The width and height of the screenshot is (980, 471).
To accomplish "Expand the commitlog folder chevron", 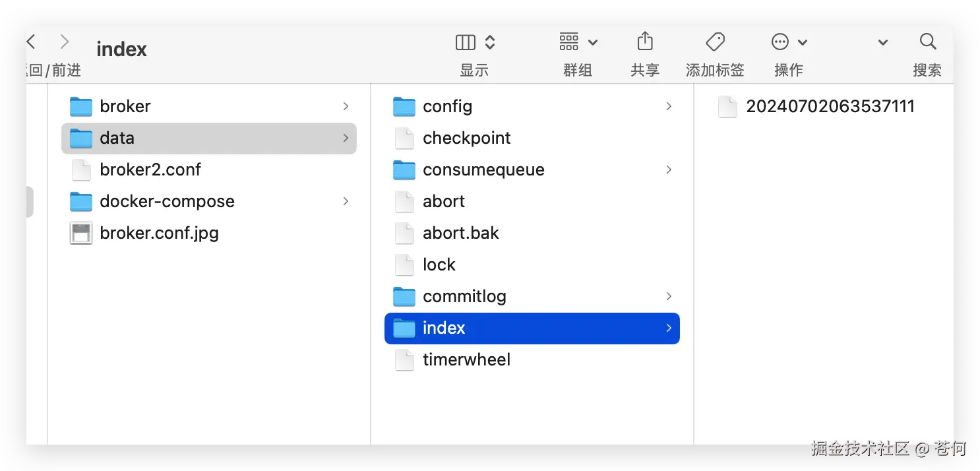I will tap(669, 296).
